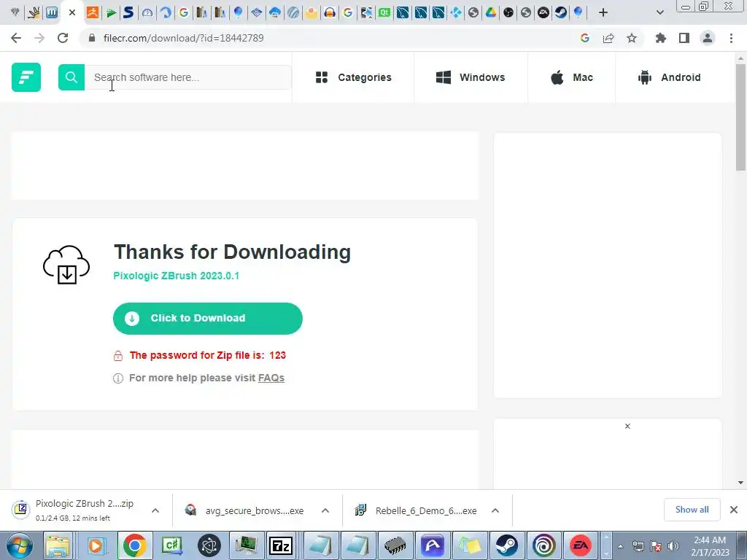747x560 pixels.
Task: Toggle the browser side panel
Action: (684, 38)
